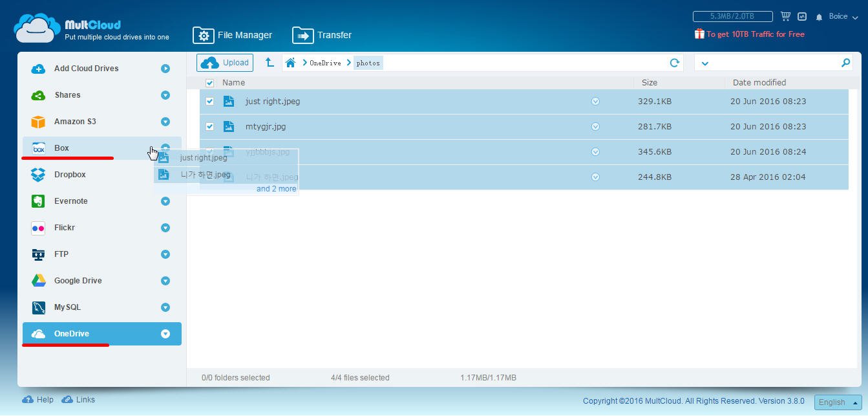Open the File Manager tab
This screenshot has width=868, height=416.
tap(233, 35)
